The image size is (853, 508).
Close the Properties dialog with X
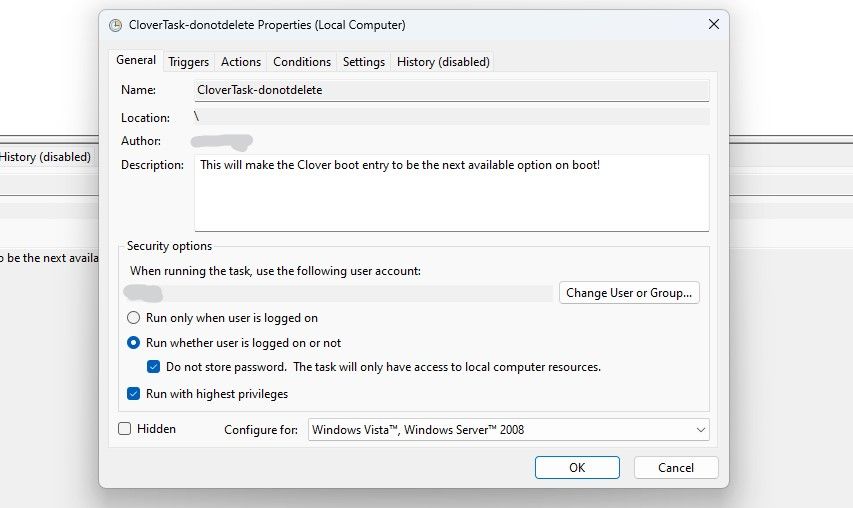click(714, 24)
